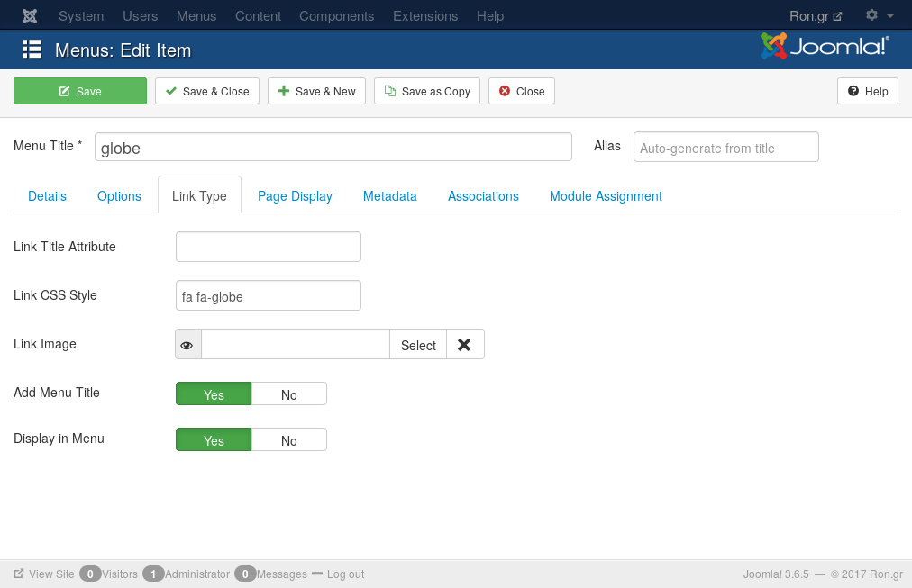The image size is (912, 588).
Task: Switch to the Metadata tab
Action: pos(389,195)
